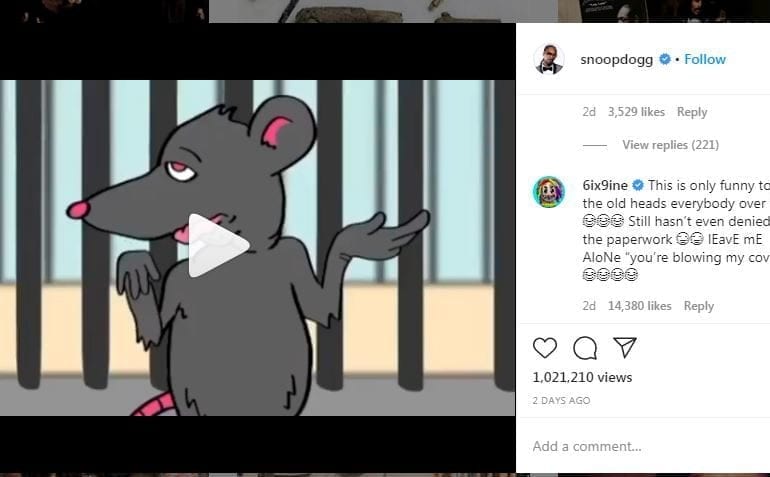Click snoopdogg's verified badge
770x477 pixels.
pyautogui.click(x=664, y=59)
